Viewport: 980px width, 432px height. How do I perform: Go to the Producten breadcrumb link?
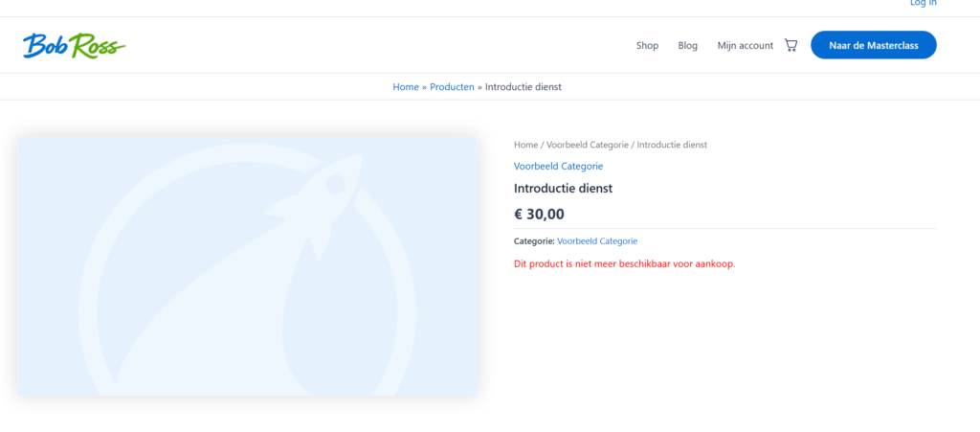pos(452,87)
